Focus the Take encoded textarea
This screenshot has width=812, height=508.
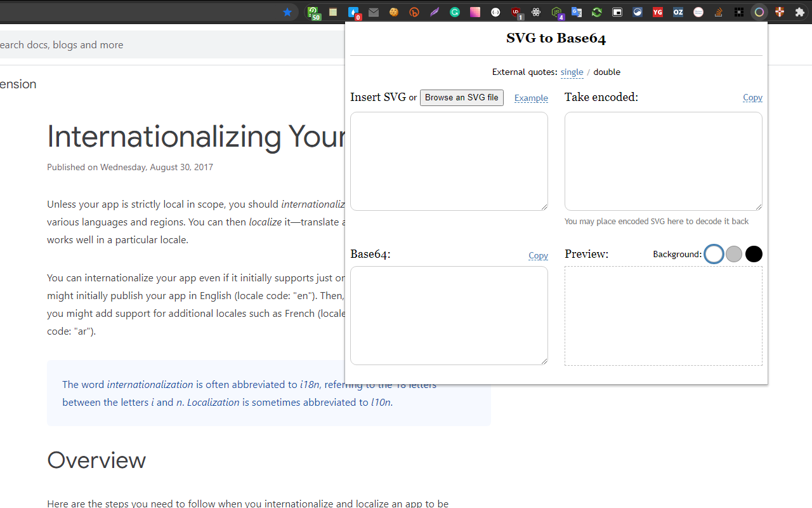point(664,161)
